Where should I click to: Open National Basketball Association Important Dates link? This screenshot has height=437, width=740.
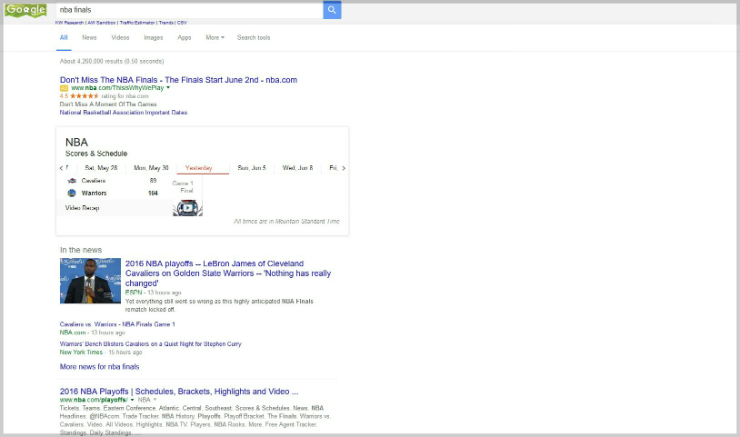124,113
